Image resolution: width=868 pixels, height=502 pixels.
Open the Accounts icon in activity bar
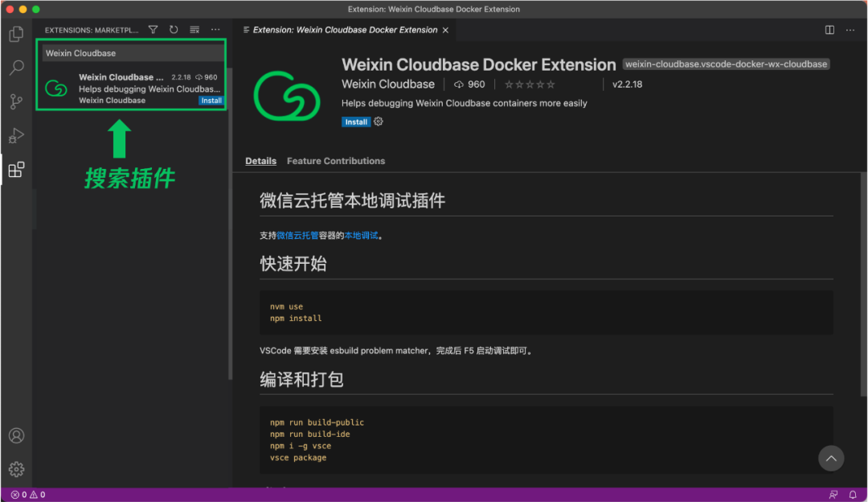(17, 435)
